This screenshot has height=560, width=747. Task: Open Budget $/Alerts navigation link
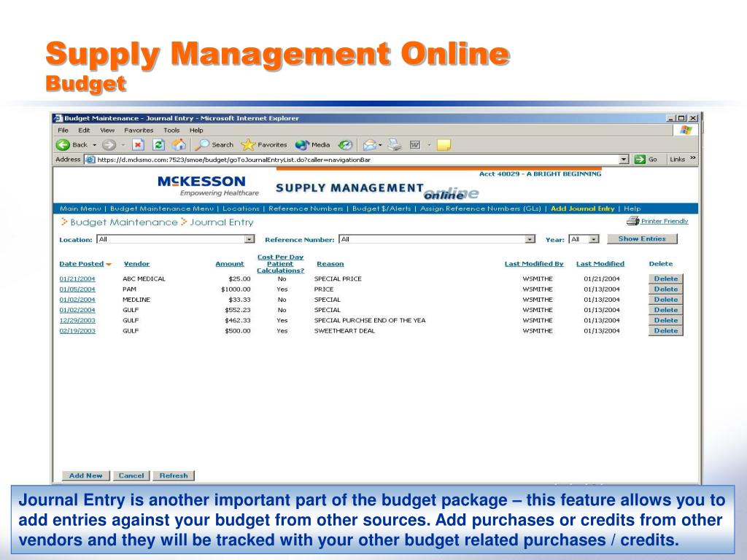[x=382, y=209]
